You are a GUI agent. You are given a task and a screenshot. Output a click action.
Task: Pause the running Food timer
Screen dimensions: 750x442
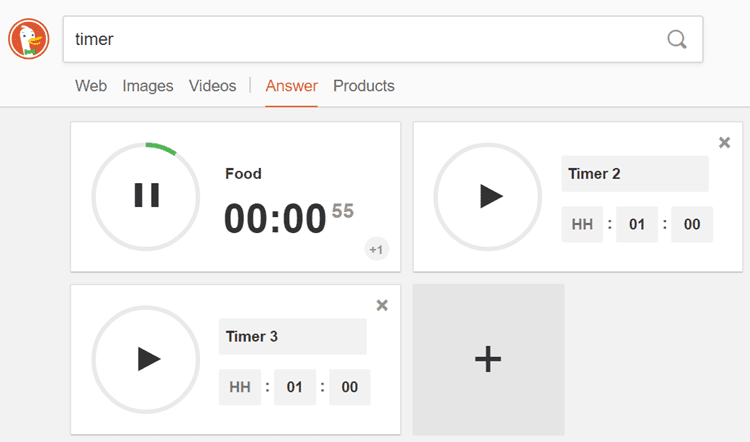(147, 196)
